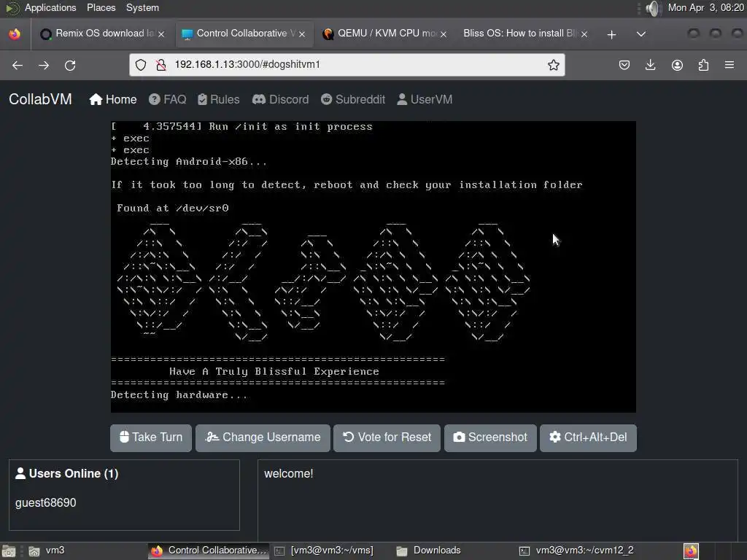Open a new browser tab with plus
The image size is (747, 560).
(x=612, y=34)
